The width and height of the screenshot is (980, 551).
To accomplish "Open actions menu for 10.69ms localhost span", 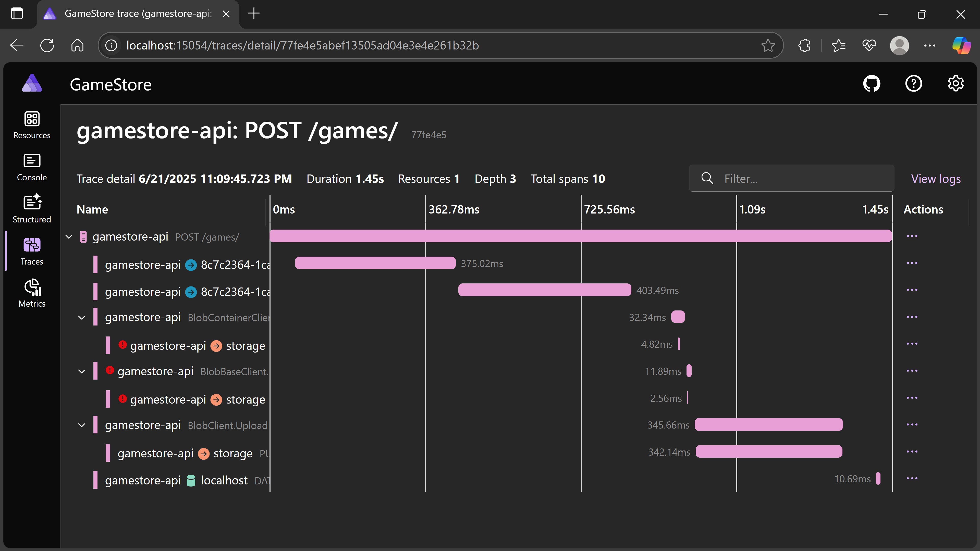I will [x=912, y=478].
